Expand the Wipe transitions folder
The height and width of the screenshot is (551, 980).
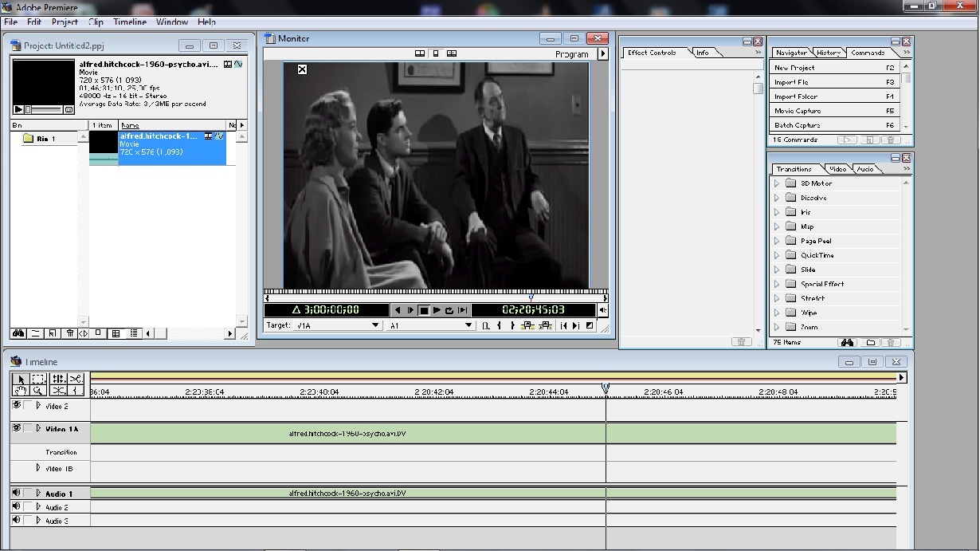click(777, 313)
